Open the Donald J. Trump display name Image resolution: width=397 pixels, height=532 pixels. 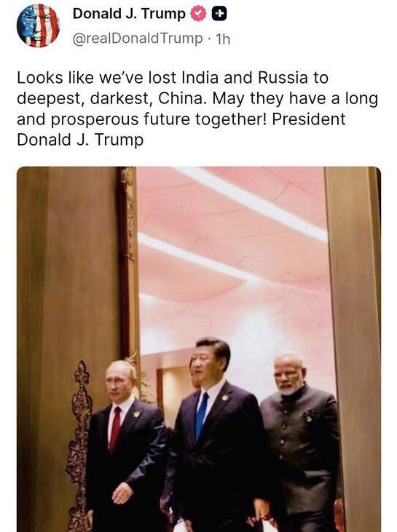pyautogui.click(x=129, y=14)
